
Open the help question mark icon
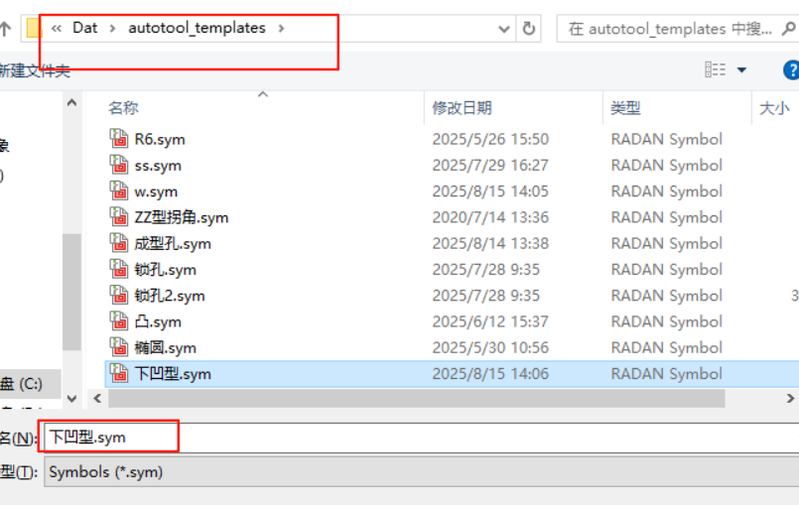(x=791, y=70)
